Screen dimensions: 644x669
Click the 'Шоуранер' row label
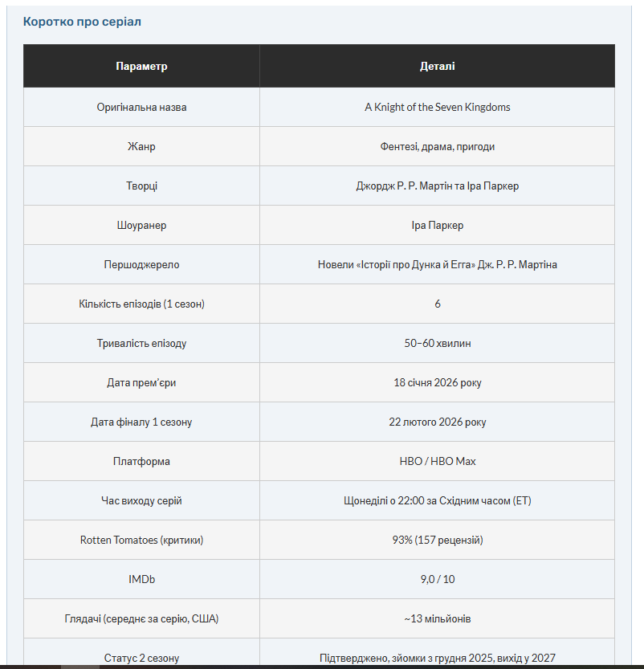point(141,226)
